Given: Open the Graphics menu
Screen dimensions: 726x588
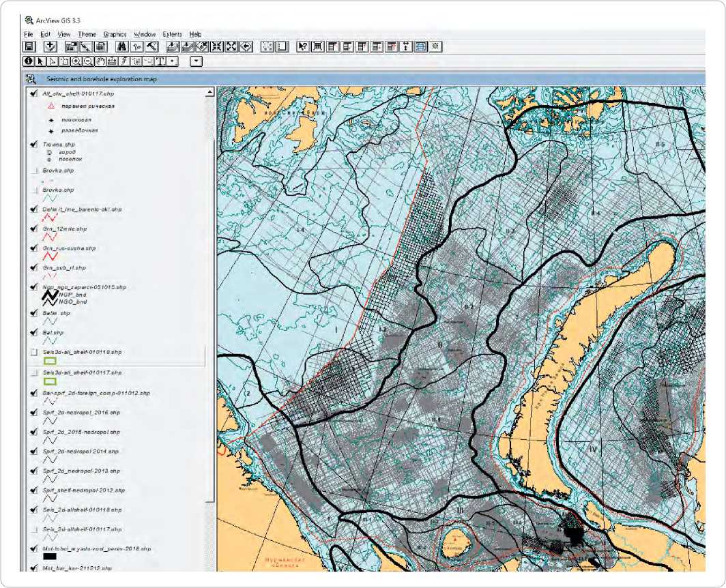Looking at the screenshot, I should [x=115, y=34].
